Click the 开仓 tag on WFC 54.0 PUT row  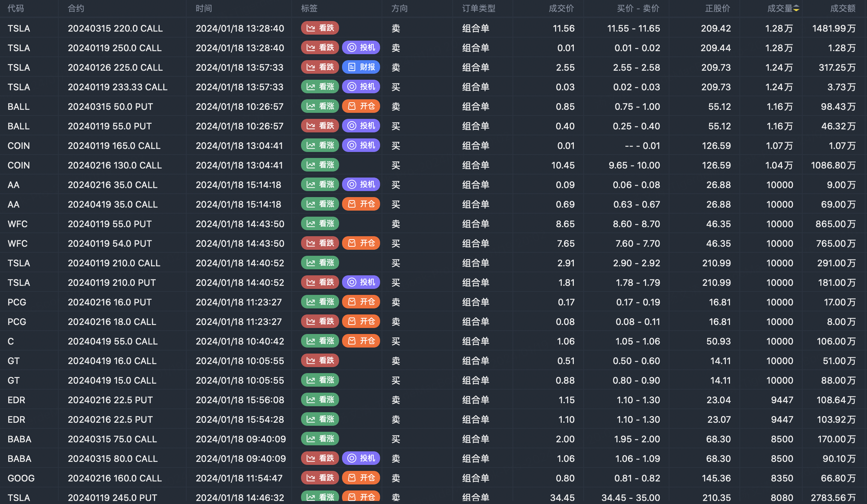[x=361, y=243]
